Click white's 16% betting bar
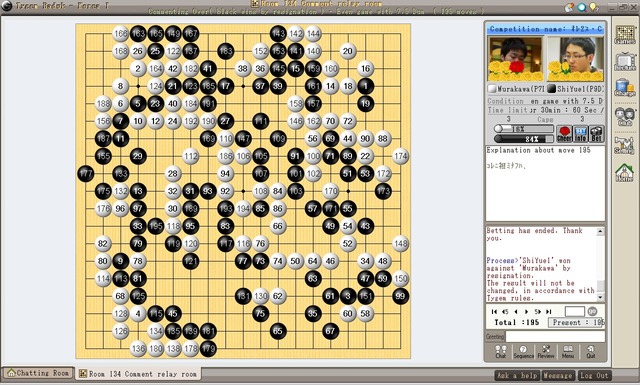The width and height of the screenshot is (640, 385). point(524,129)
